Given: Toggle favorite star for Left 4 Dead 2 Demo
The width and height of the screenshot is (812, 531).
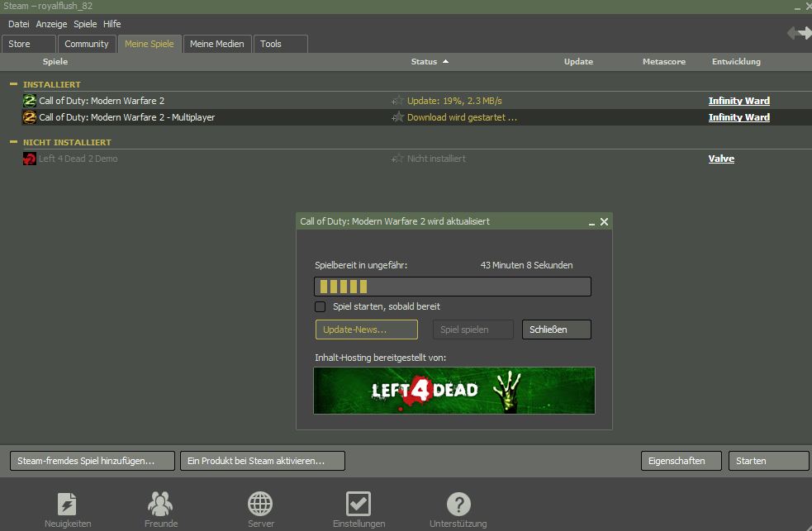Looking at the screenshot, I should coord(397,159).
